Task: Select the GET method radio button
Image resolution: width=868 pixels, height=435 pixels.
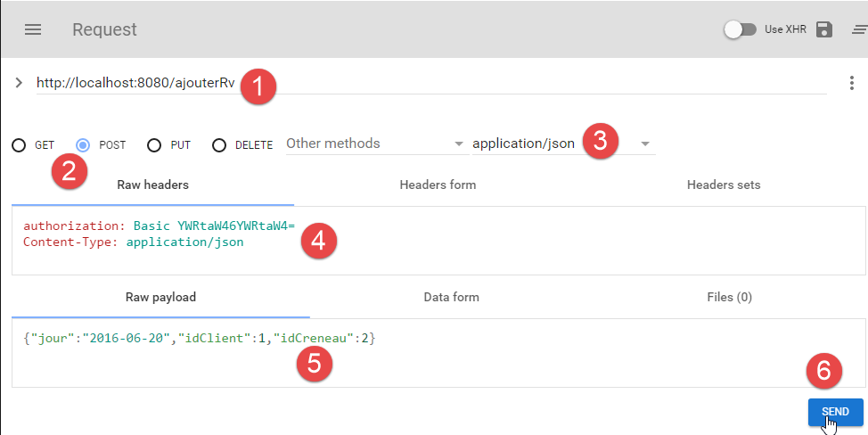Action: [19, 144]
